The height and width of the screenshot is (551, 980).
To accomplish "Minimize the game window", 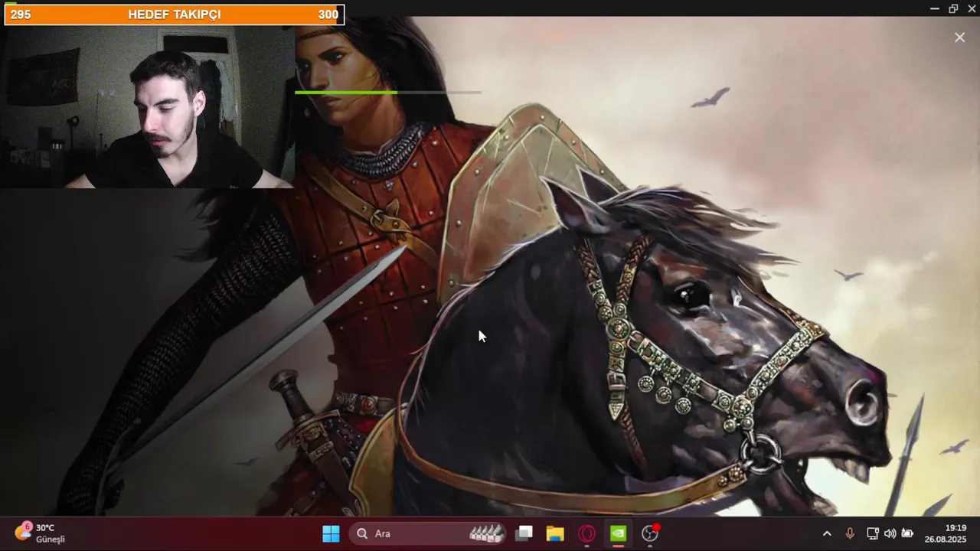I will 934,8.
